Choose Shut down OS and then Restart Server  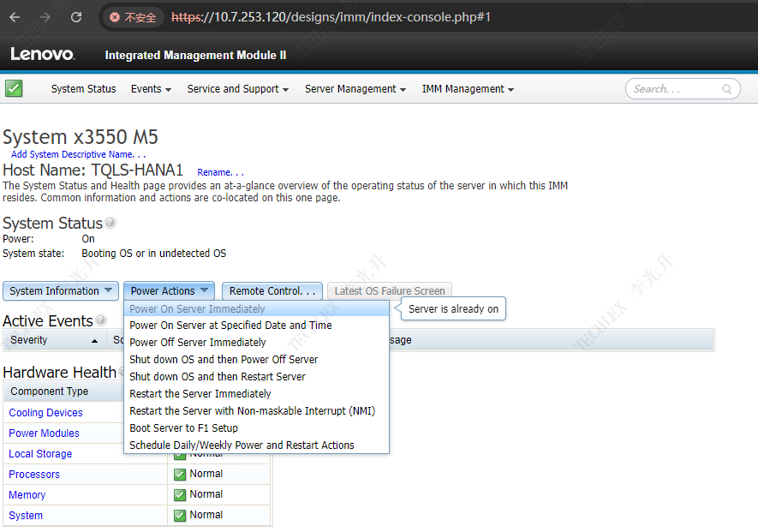click(256, 376)
